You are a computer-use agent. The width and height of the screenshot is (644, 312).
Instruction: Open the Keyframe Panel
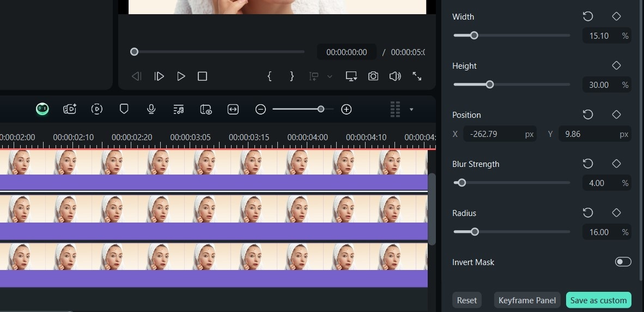pos(527,300)
